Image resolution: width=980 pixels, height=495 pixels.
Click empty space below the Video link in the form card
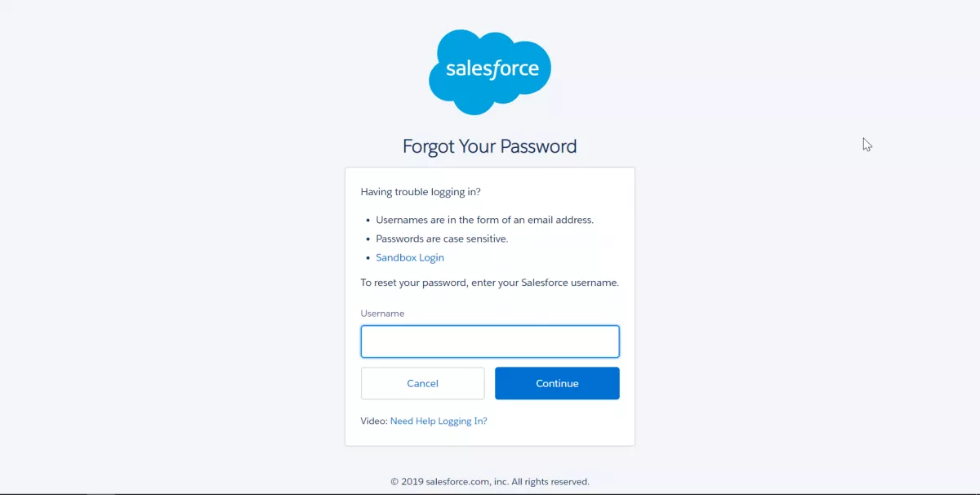(x=490, y=437)
